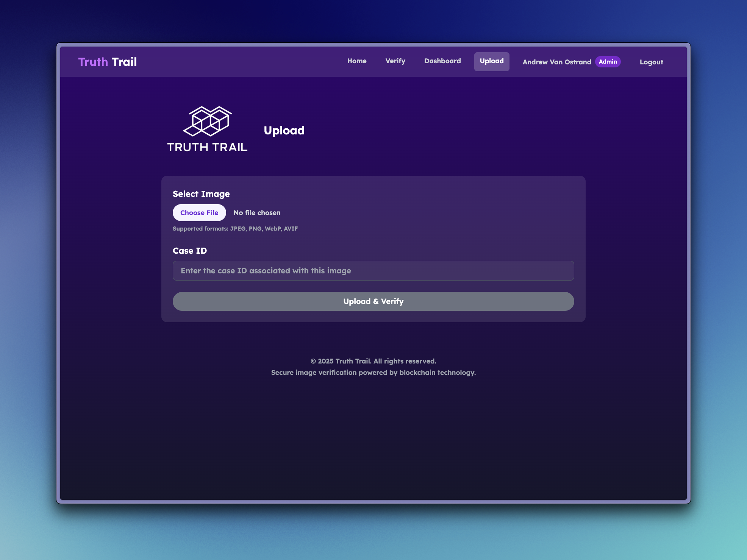The width and height of the screenshot is (747, 560).
Task: Click the Truth Trail navbar brand text
Action: [x=107, y=62]
